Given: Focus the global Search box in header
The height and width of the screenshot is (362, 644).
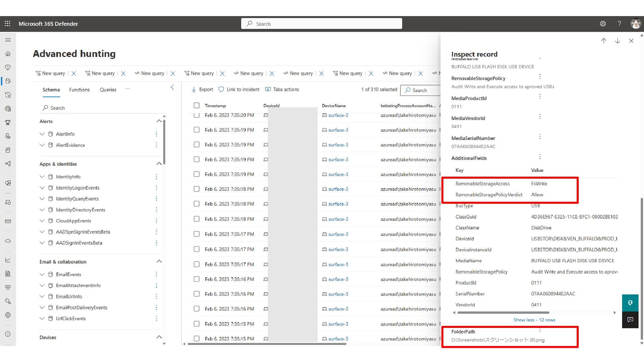Looking at the screenshot, I should coord(321,24).
